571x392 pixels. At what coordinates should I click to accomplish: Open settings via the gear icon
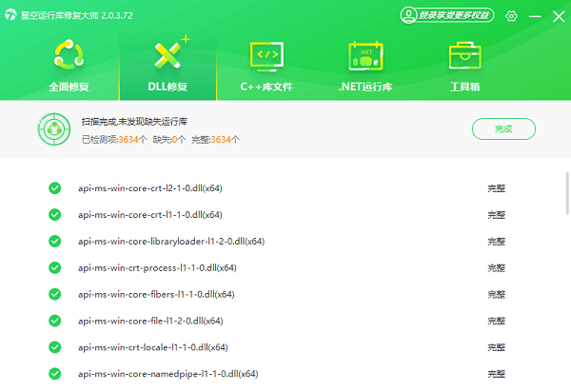(511, 16)
